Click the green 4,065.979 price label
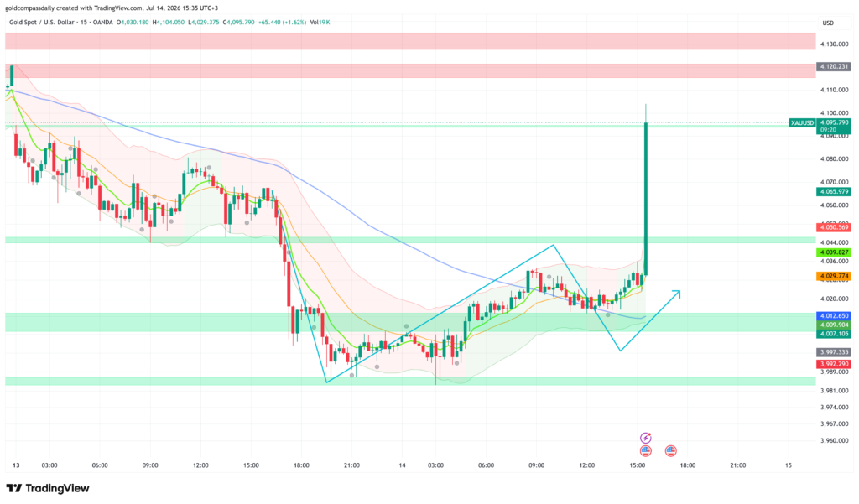 click(834, 192)
